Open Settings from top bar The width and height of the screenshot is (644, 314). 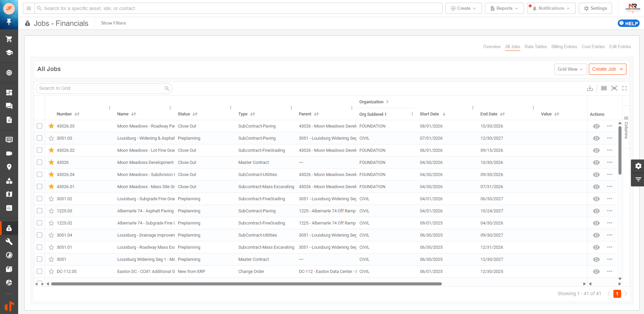point(595,8)
